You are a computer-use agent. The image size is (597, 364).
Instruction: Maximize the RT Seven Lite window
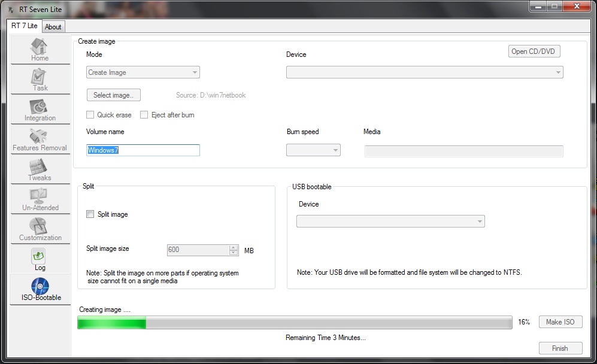pos(554,7)
